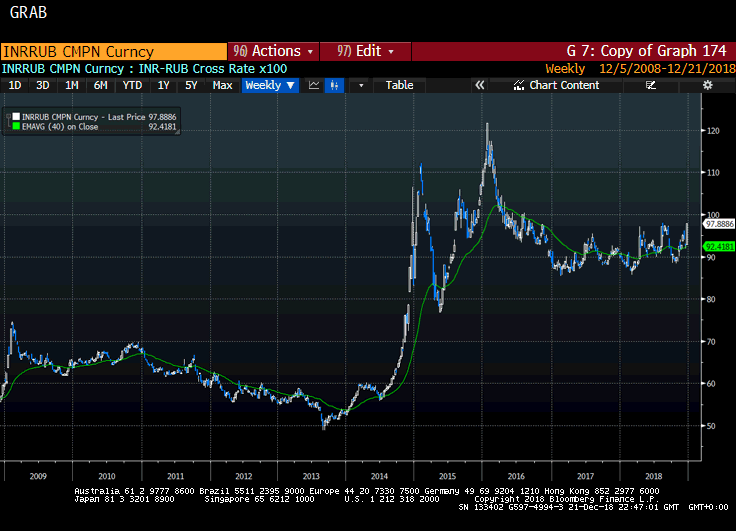Open chart type dropdown arrow
Image resolution: width=736 pixels, height=531 pixels.
point(361,86)
